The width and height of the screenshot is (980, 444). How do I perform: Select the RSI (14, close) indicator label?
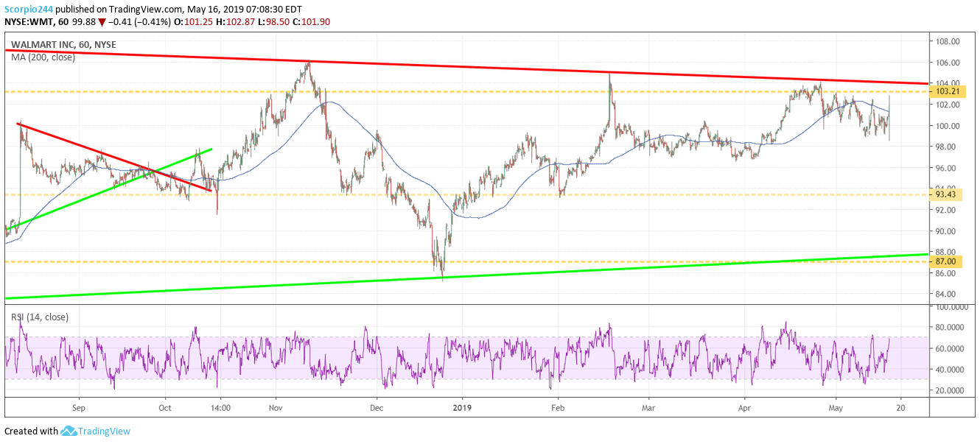40,317
